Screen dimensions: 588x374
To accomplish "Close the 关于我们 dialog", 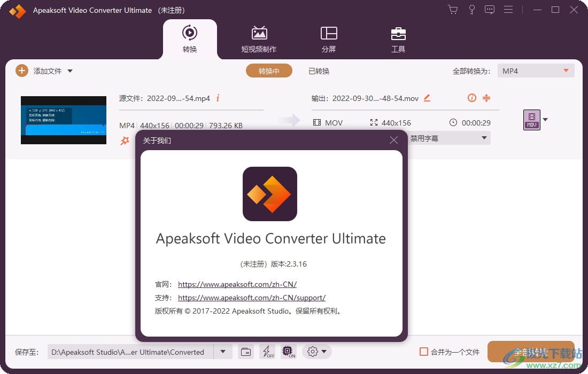I will click(394, 140).
